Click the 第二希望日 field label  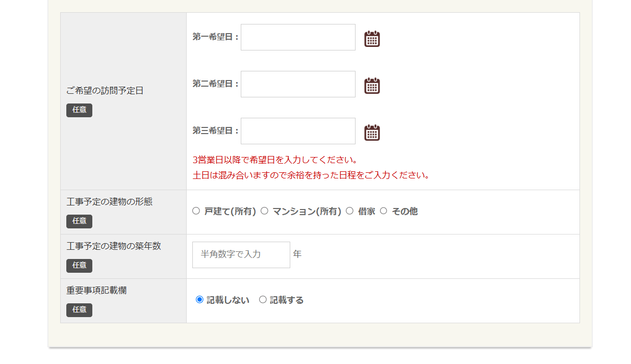[x=215, y=84]
